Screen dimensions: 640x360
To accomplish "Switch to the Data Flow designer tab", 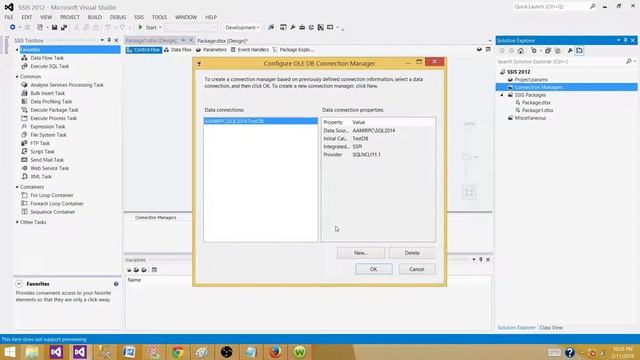I will click(178, 50).
